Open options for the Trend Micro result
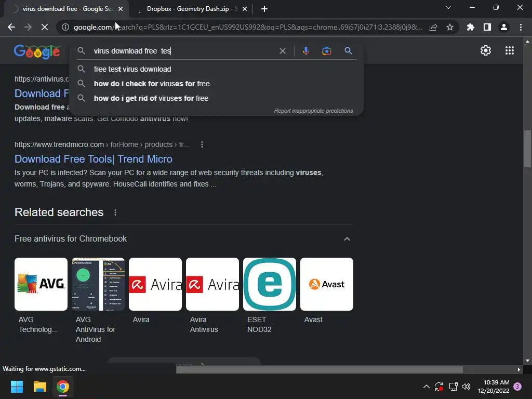 [202, 144]
